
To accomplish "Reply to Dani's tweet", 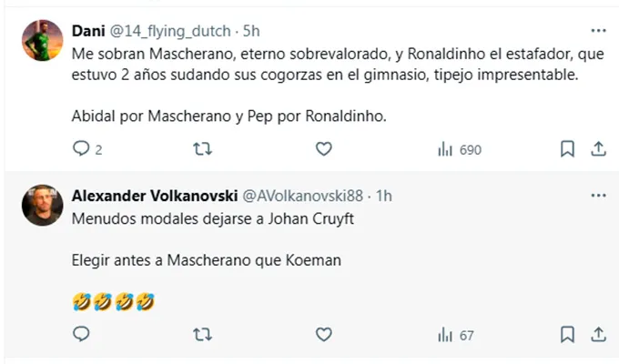I will point(81,148).
